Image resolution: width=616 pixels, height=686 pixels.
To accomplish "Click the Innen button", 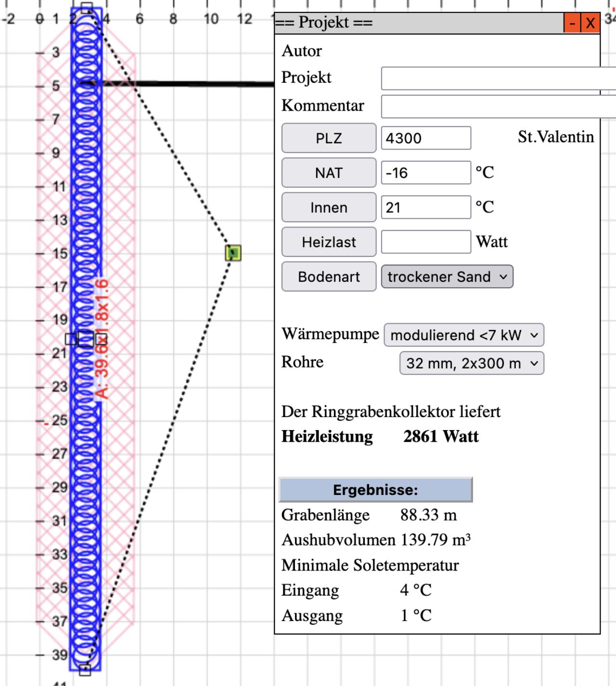I will 329,208.
